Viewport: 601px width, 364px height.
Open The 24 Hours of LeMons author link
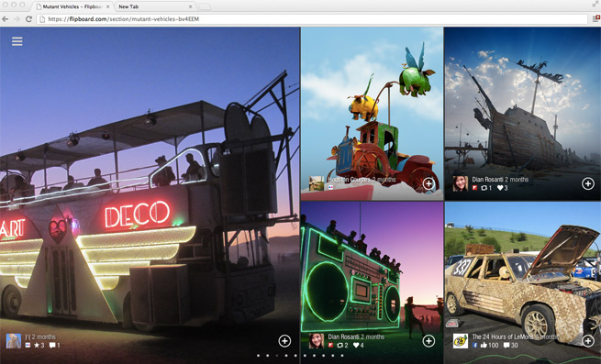tap(503, 336)
